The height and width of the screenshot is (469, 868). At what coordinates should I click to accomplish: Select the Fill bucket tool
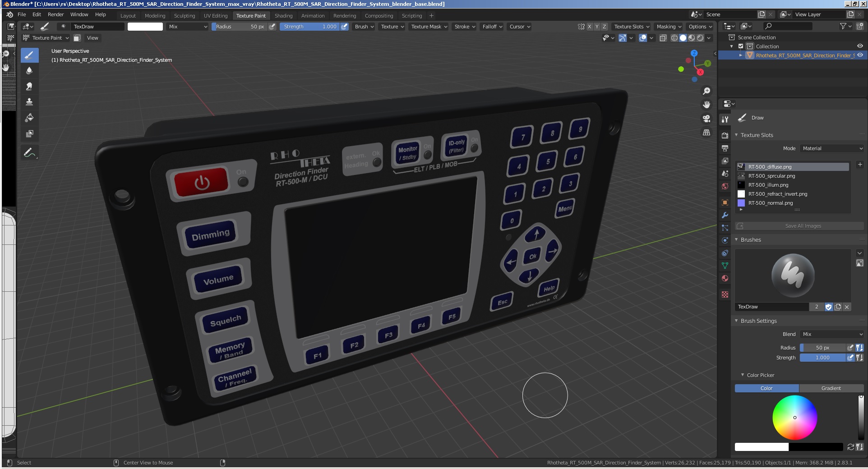click(29, 118)
